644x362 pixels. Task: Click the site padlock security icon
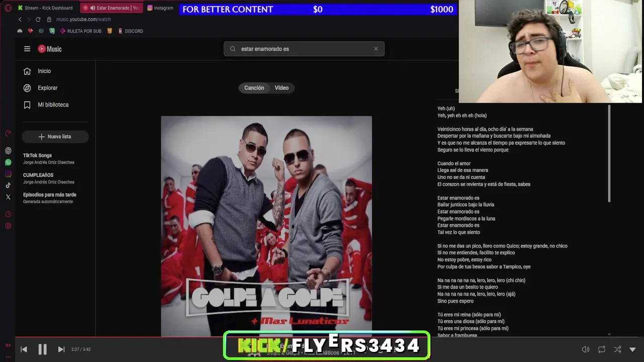[49, 19]
